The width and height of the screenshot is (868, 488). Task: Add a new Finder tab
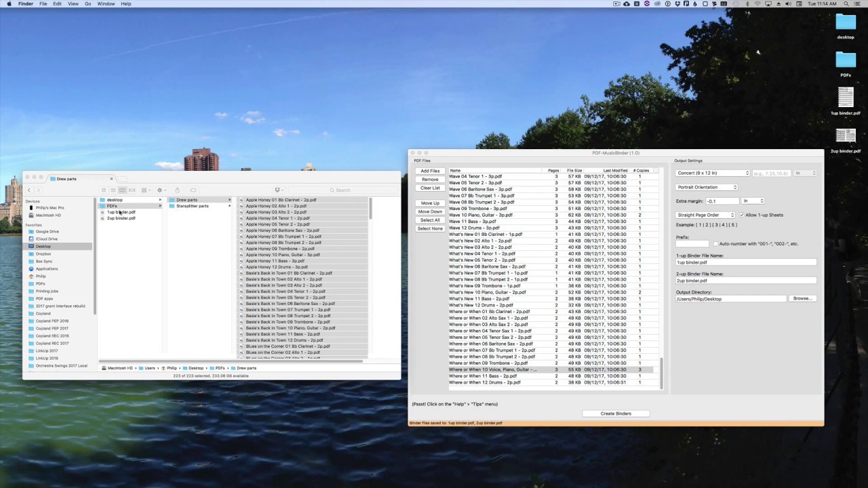coord(122,179)
